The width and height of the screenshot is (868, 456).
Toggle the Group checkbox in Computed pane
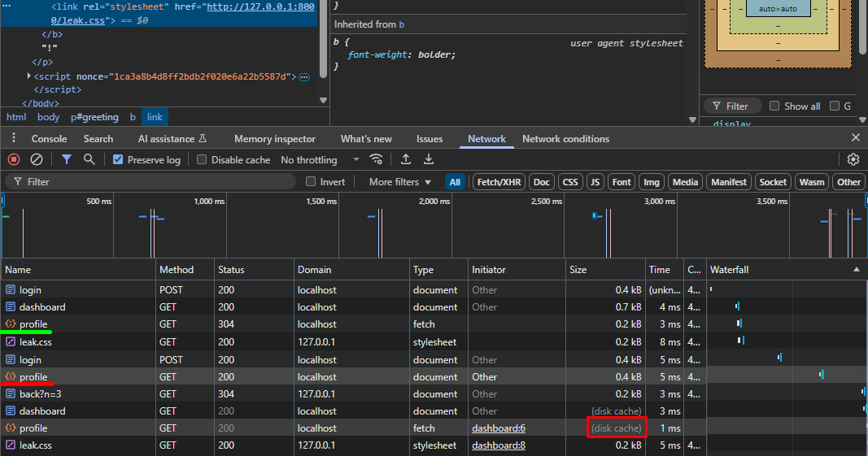click(x=835, y=106)
